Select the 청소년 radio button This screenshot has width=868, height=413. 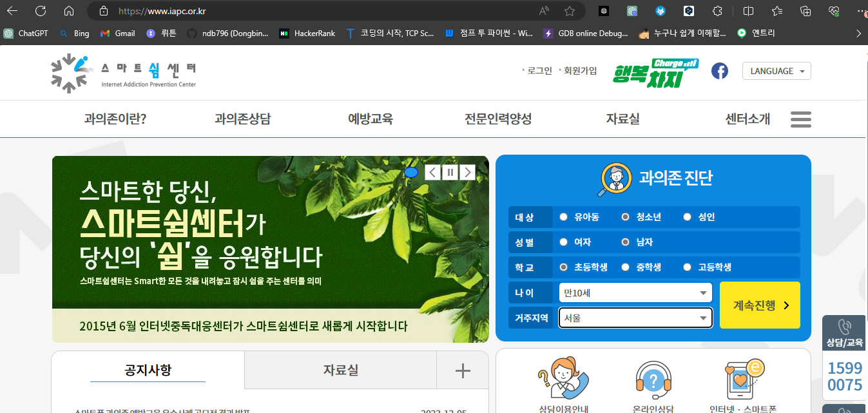click(x=625, y=217)
